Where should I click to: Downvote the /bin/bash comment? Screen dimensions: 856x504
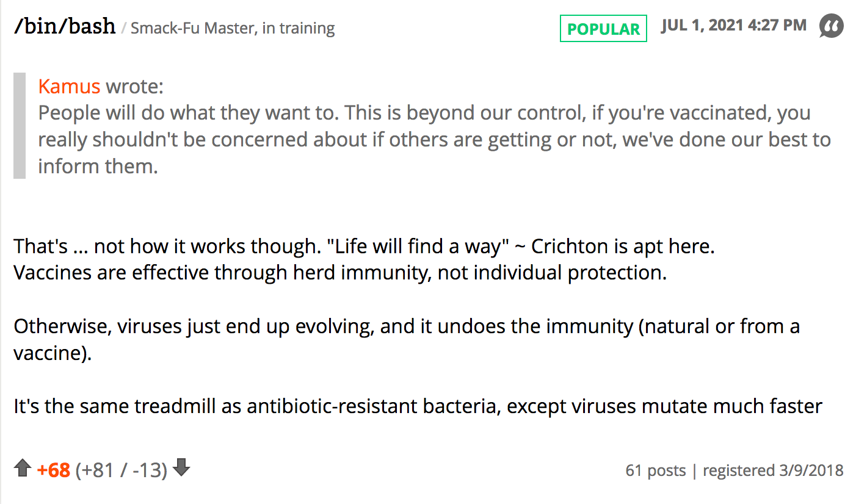181,468
